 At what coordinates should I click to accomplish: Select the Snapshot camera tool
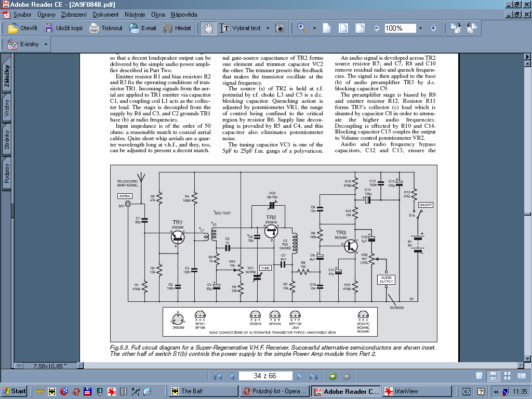coord(280,28)
